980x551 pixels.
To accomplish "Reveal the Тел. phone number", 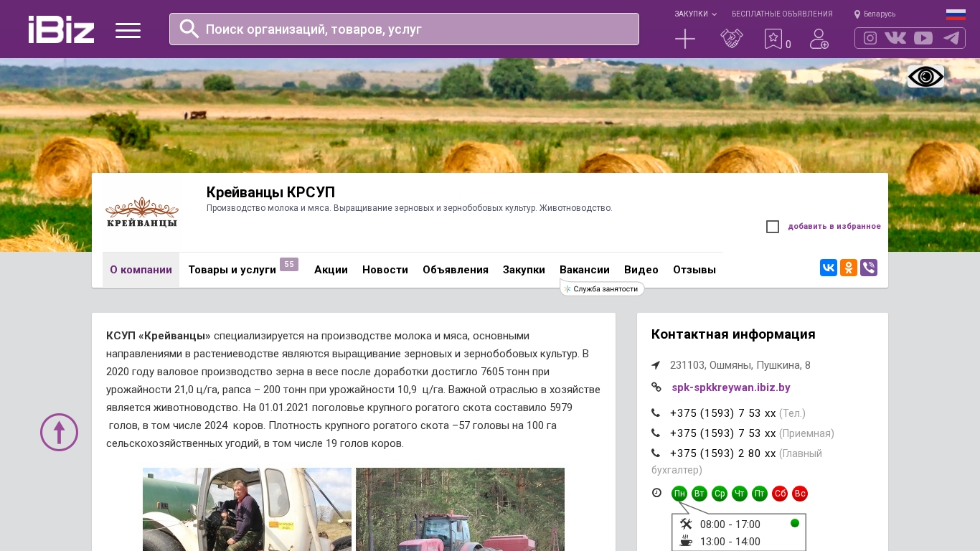I will pos(722,413).
